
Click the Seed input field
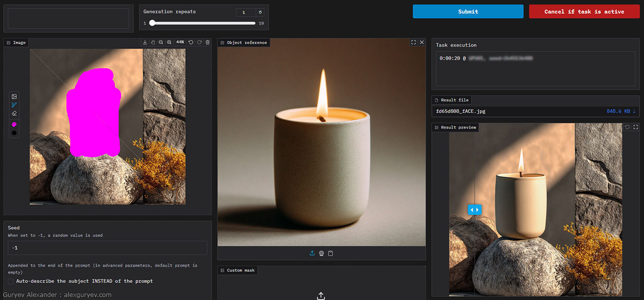(107, 248)
